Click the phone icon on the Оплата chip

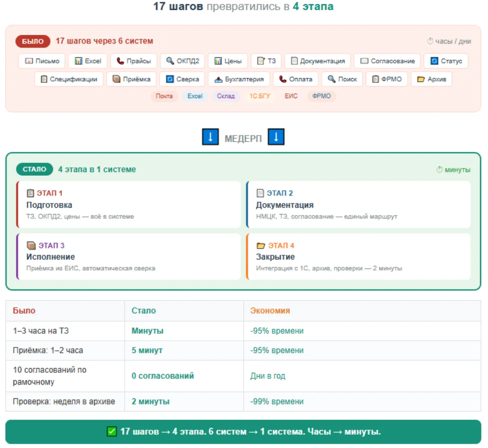[x=283, y=79]
